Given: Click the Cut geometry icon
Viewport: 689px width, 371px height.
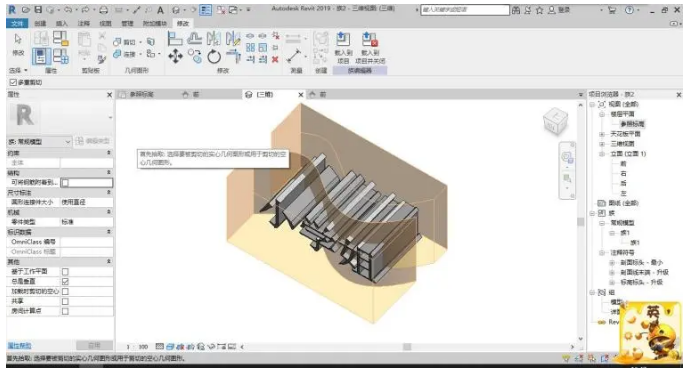Looking at the screenshot, I should (x=117, y=42).
